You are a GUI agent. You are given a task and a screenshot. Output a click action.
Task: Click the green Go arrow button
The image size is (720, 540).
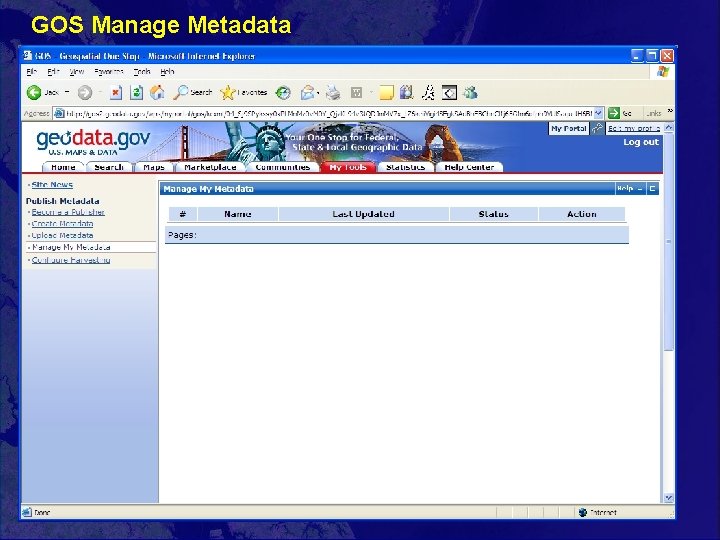coord(613,113)
